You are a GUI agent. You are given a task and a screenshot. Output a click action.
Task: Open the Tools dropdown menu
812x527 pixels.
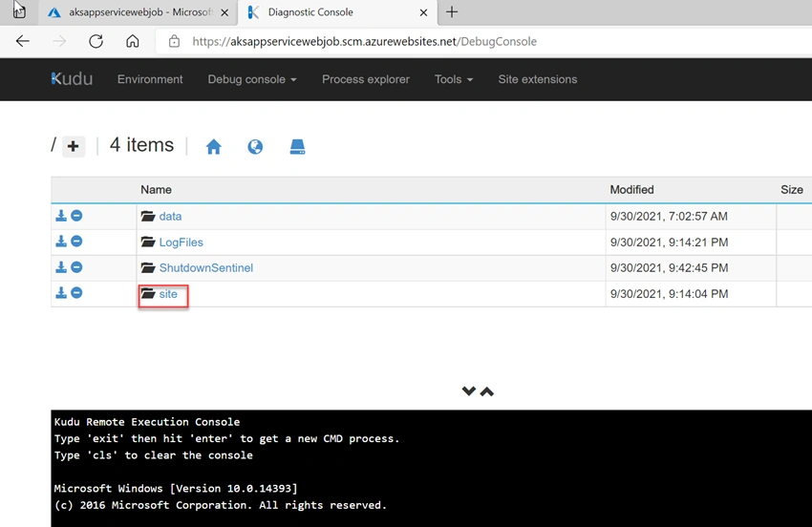coord(454,79)
